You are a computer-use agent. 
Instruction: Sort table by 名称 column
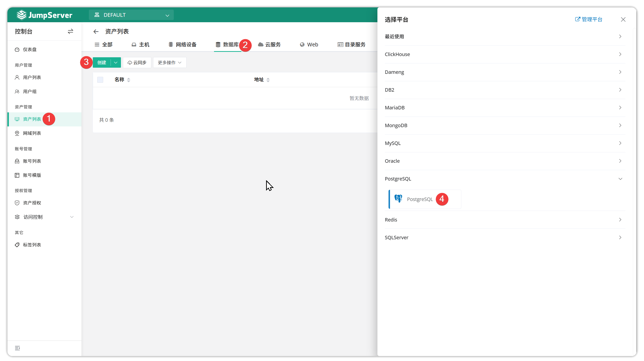coord(129,80)
